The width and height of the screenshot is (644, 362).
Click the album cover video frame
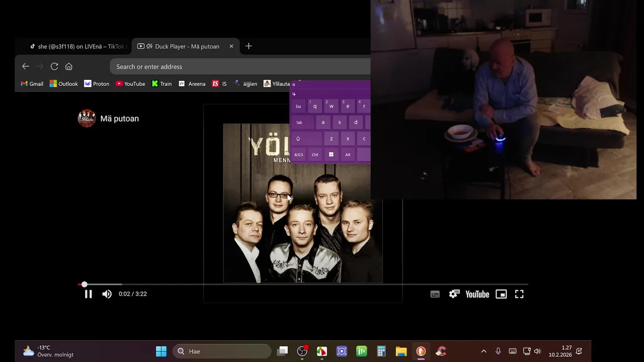303,203
